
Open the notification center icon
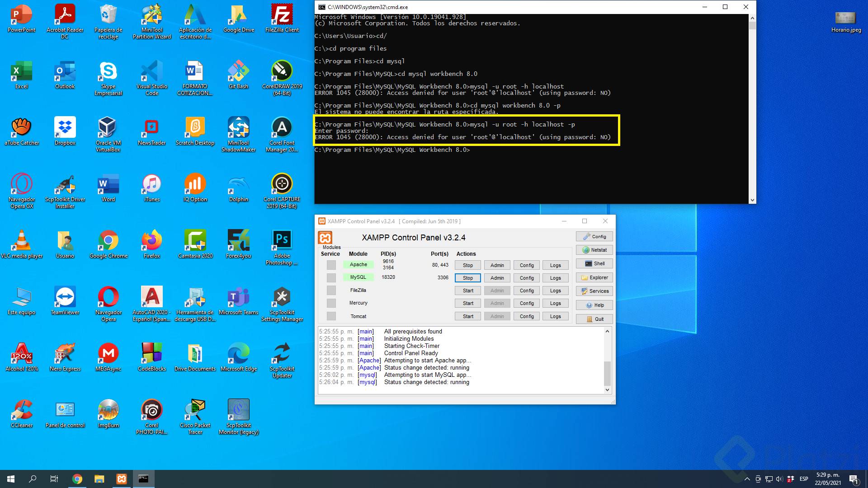[854, 479]
